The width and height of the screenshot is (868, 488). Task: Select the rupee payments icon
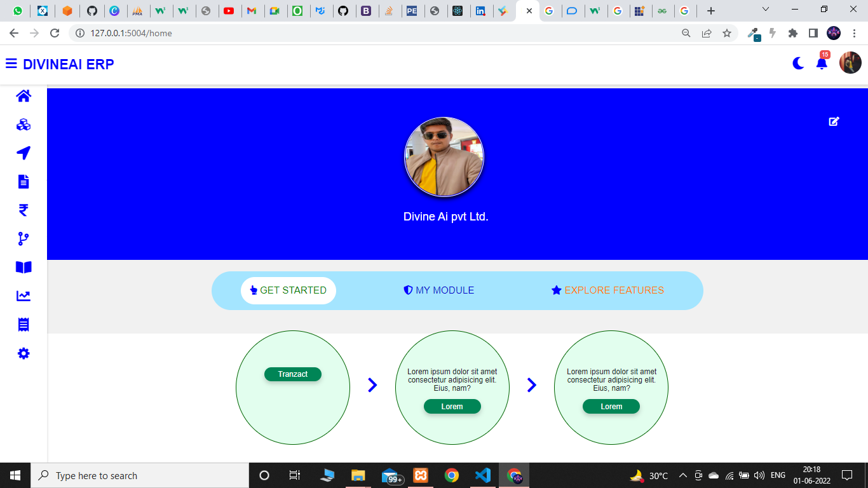click(x=23, y=210)
